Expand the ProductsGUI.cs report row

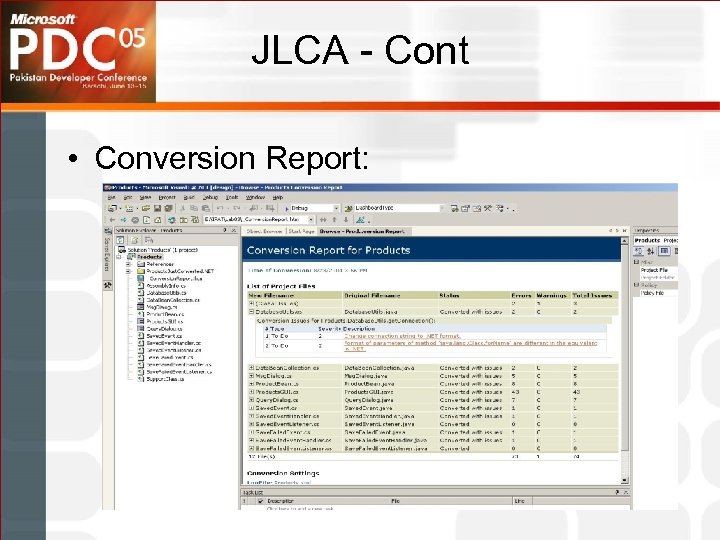click(x=252, y=392)
